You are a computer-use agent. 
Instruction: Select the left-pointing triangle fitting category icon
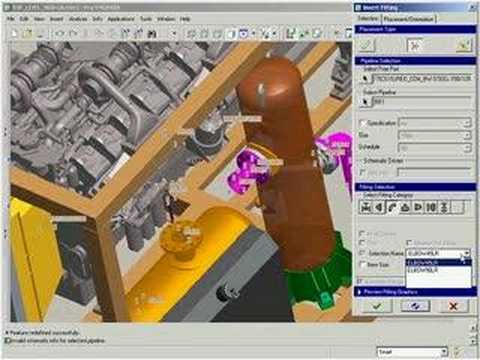tap(379, 207)
